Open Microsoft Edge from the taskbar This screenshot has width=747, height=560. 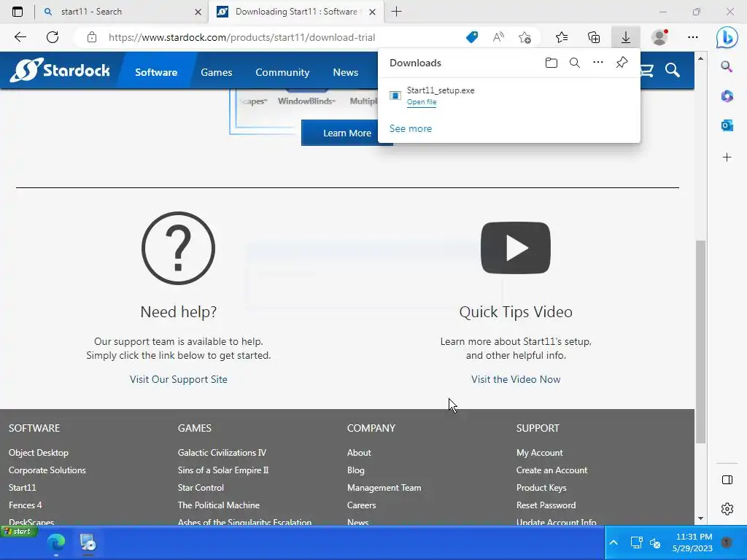(56, 542)
